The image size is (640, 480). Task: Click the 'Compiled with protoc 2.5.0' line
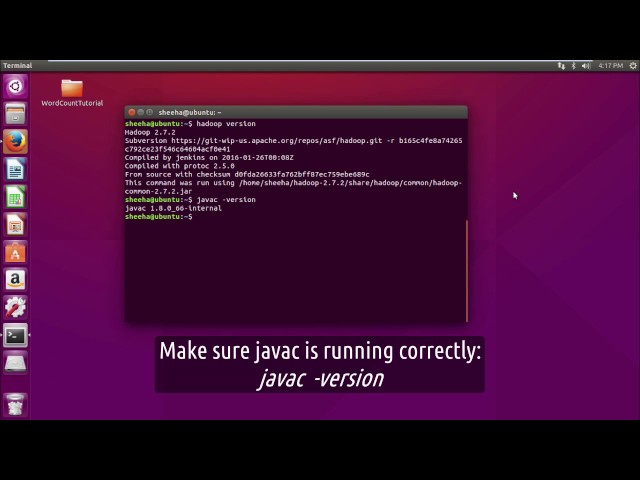pos(180,166)
